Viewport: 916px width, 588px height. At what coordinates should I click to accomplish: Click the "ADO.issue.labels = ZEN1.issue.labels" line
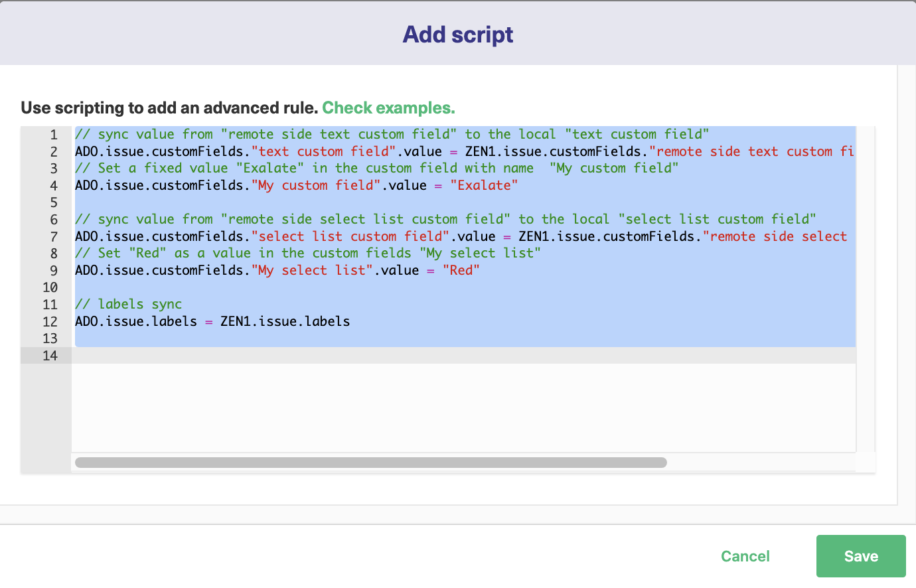click(x=212, y=321)
